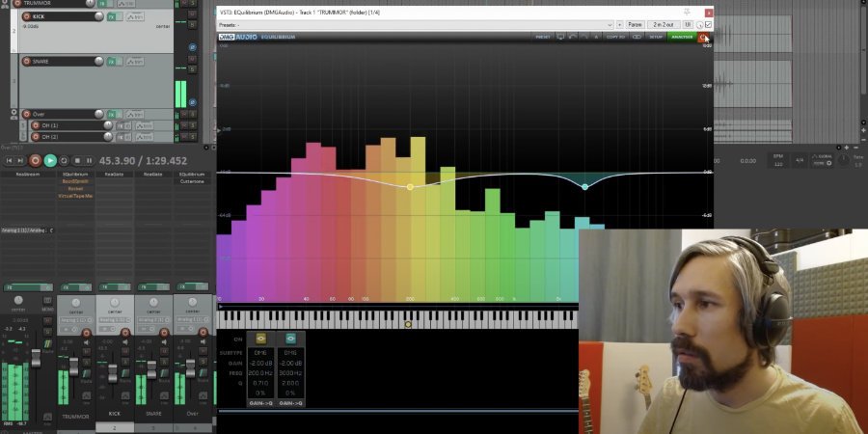868x434 pixels.
Task: Open the trim envelope button on KICK track
Action: [x=134, y=16]
